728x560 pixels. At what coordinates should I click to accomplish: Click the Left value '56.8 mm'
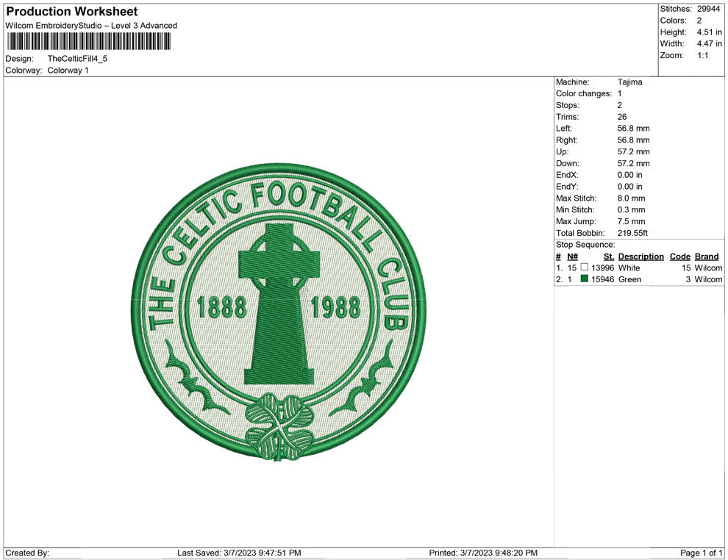[x=634, y=129]
